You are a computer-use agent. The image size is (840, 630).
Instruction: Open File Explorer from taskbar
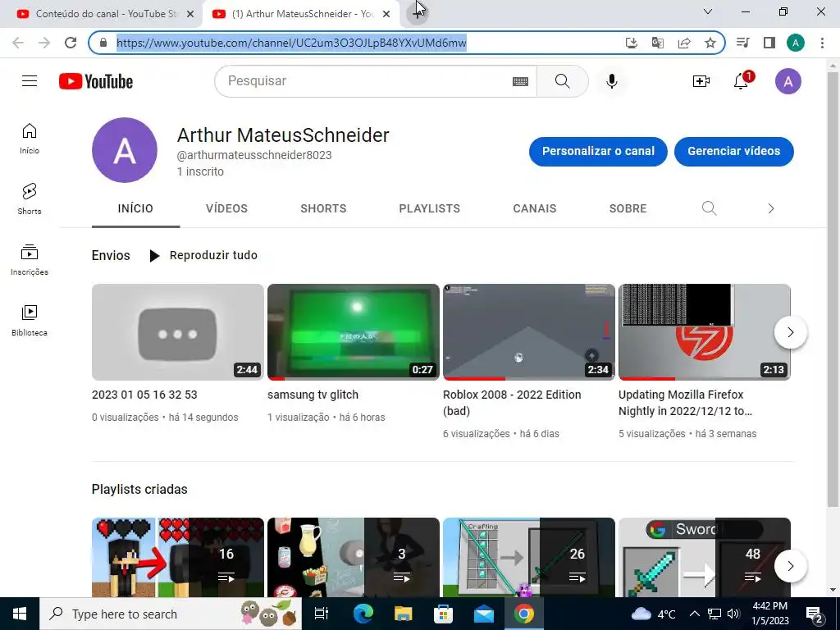404,614
